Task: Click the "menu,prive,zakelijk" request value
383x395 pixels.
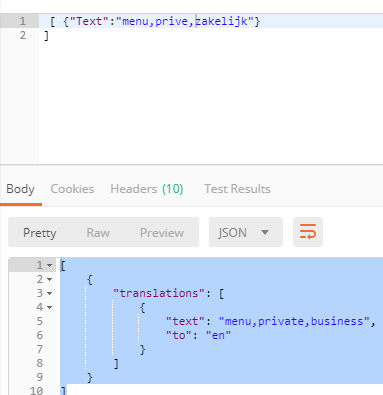Action: coord(185,21)
